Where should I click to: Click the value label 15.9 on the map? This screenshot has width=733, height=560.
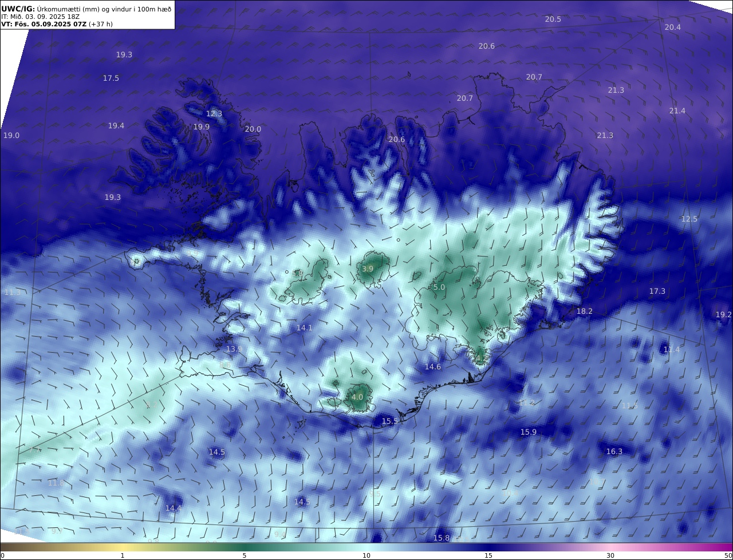(x=529, y=432)
